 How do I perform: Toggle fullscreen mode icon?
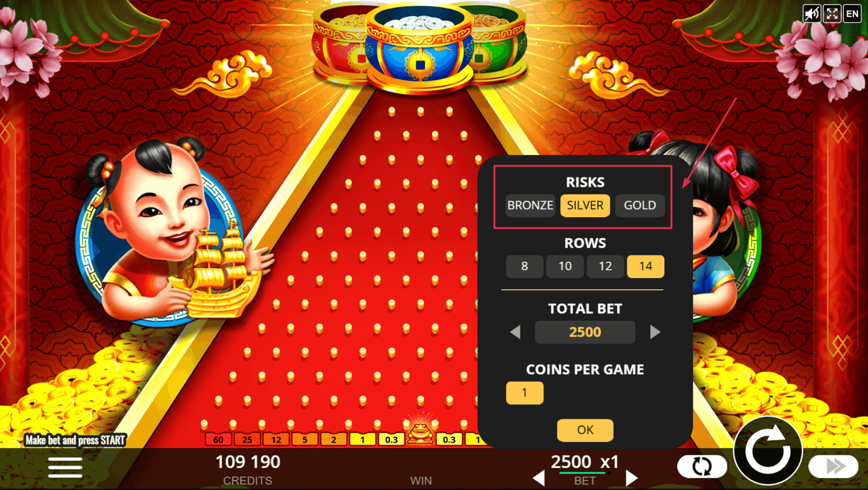832,14
